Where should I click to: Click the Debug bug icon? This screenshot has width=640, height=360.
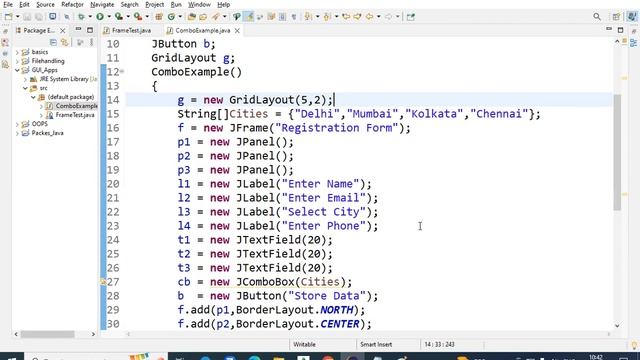81,17
